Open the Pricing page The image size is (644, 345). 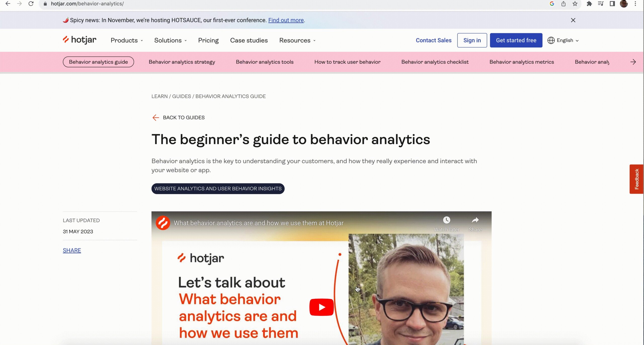pos(208,40)
